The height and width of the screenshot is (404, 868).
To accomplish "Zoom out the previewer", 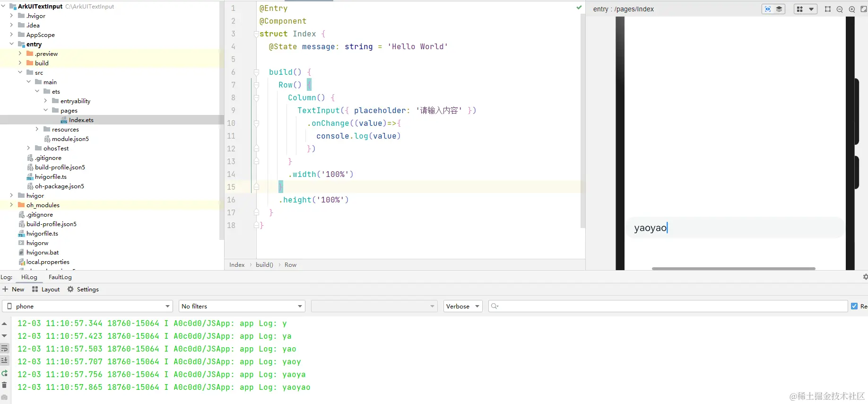I will (x=840, y=9).
